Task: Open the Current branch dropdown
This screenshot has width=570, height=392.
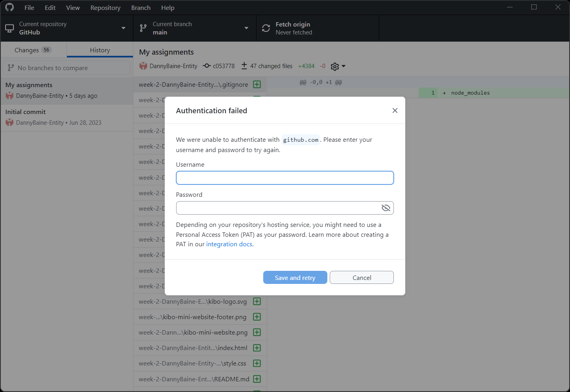Action: pyautogui.click(x=246, y=28)
